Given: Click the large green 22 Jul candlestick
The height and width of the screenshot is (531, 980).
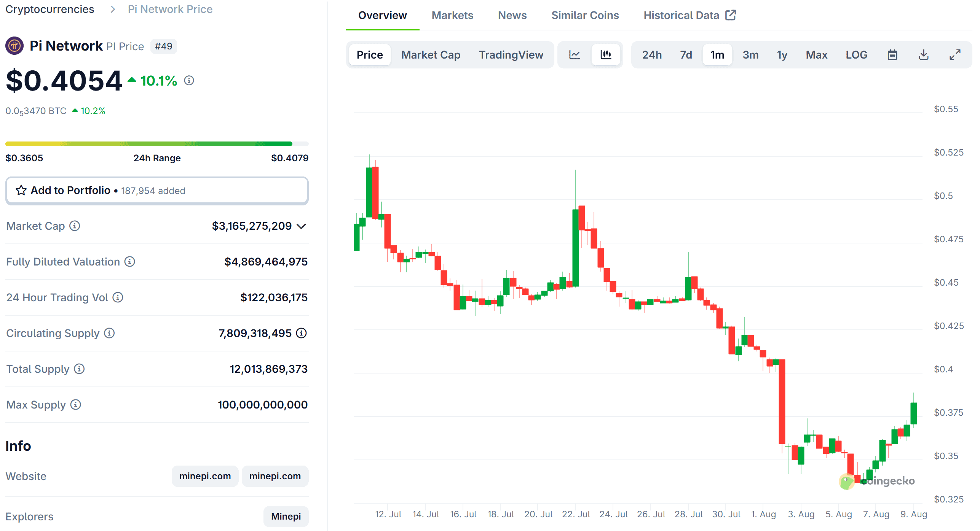Looking at the screenshot, I should tap(575, 248).
